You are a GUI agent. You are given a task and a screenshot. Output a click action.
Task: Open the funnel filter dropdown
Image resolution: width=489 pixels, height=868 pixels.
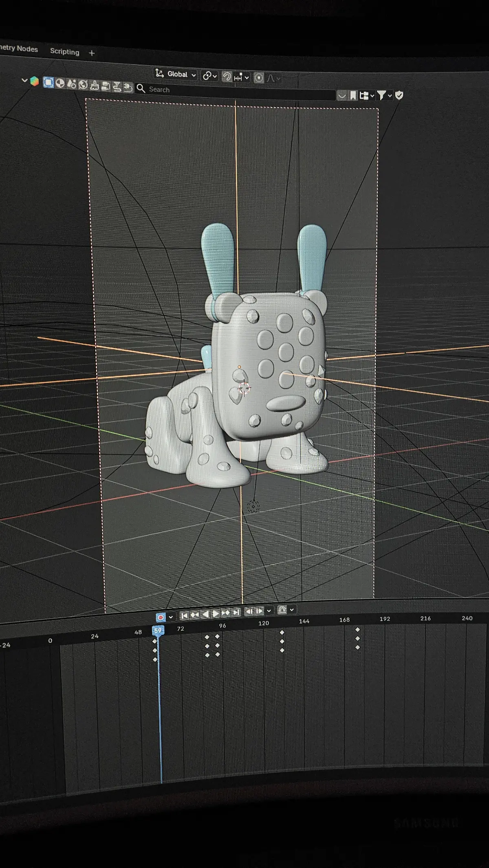(x=384, y=95)
